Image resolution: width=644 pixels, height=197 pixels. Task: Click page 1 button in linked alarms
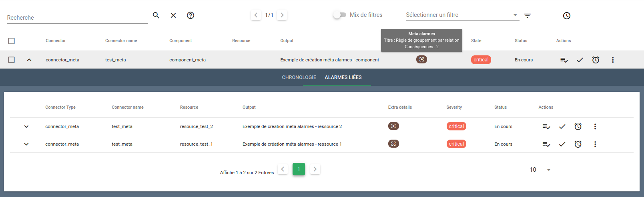tap(299, 169)
